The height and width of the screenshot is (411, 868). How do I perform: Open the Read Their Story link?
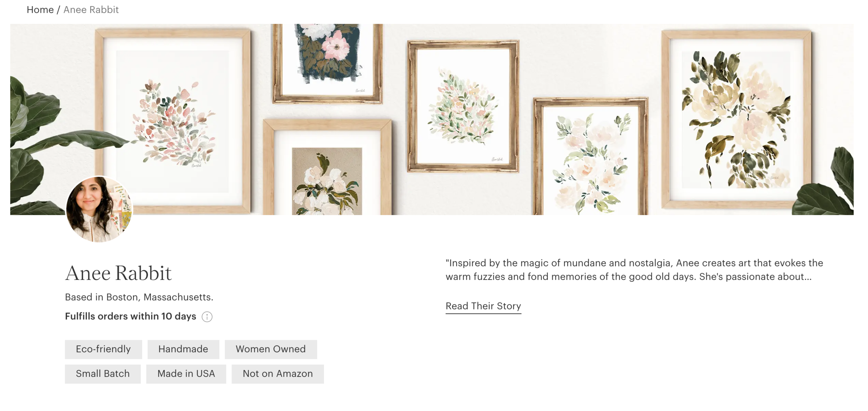pos(483,306)
